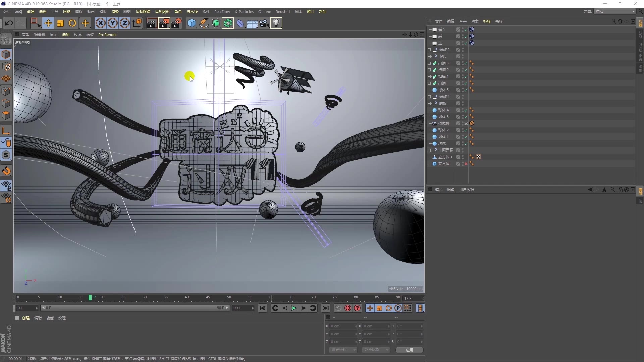Image resolution: width=644 pixels, height=362 pixels.
Task: Open Render to Picture Viewer icon
Action: coord(164,23)
